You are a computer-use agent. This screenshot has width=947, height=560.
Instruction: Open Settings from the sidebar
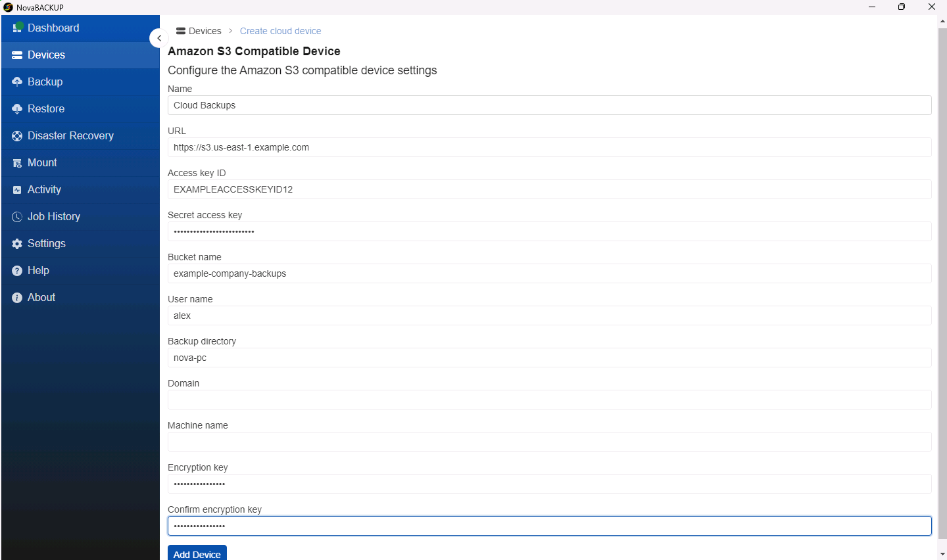[x=80, y=244]
